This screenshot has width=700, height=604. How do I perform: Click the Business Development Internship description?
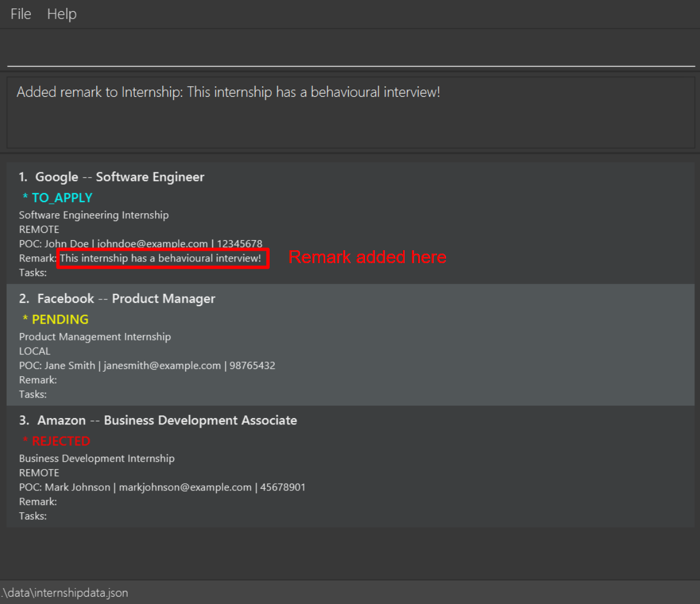[96, 458]
